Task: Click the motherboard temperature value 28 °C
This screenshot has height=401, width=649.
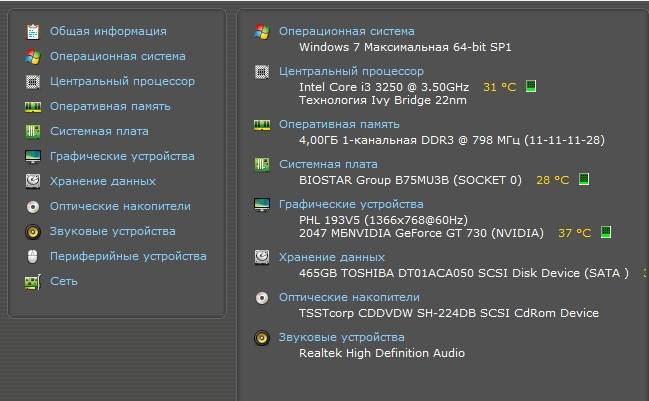Action: point(553,180)
